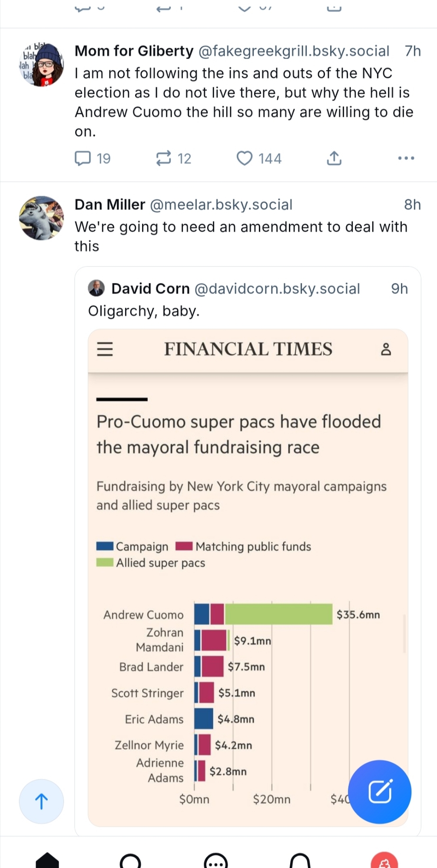Share Mom for Gliberty's post
The height and width of the screenshot is (868, 437).
click(334, 158)
